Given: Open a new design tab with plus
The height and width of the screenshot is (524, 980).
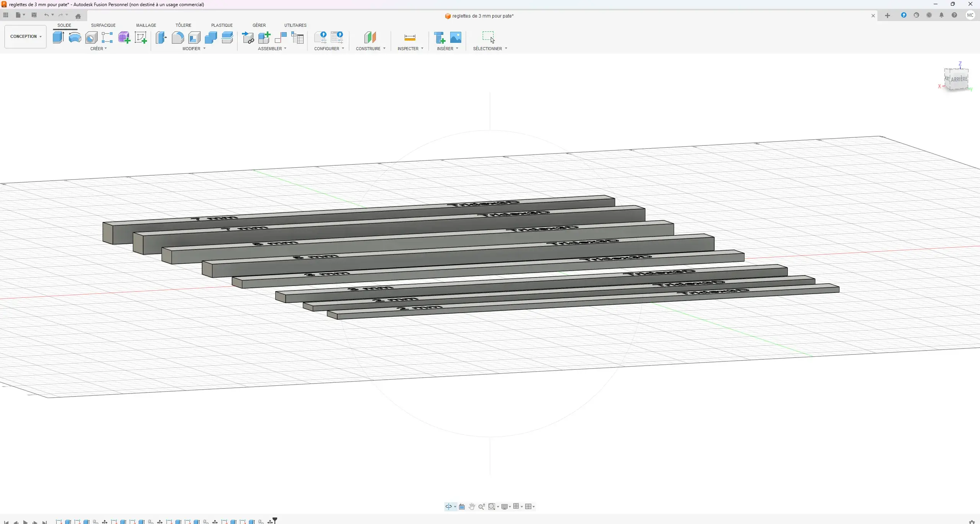Looking at the screenshot, I should 887,15.
